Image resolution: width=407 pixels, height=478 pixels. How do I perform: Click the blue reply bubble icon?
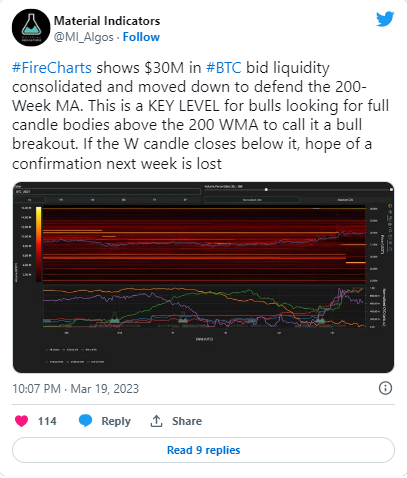coord(85,421)
